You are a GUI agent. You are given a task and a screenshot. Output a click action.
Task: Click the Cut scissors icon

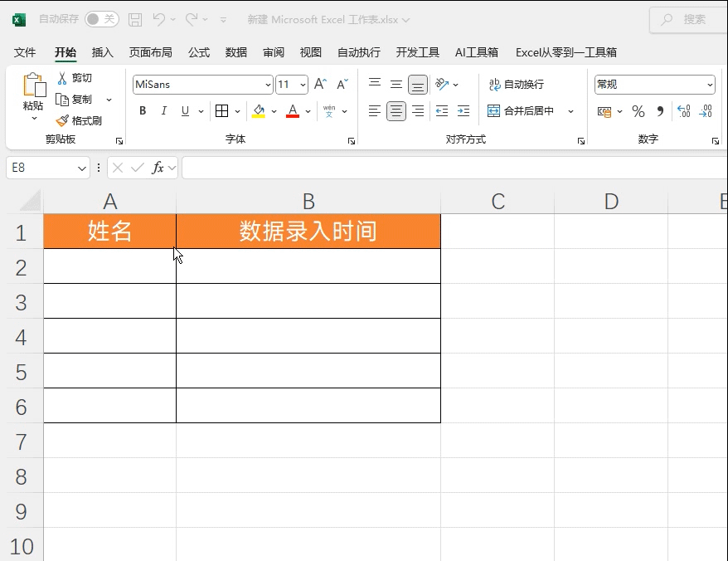tap(62, 78)
